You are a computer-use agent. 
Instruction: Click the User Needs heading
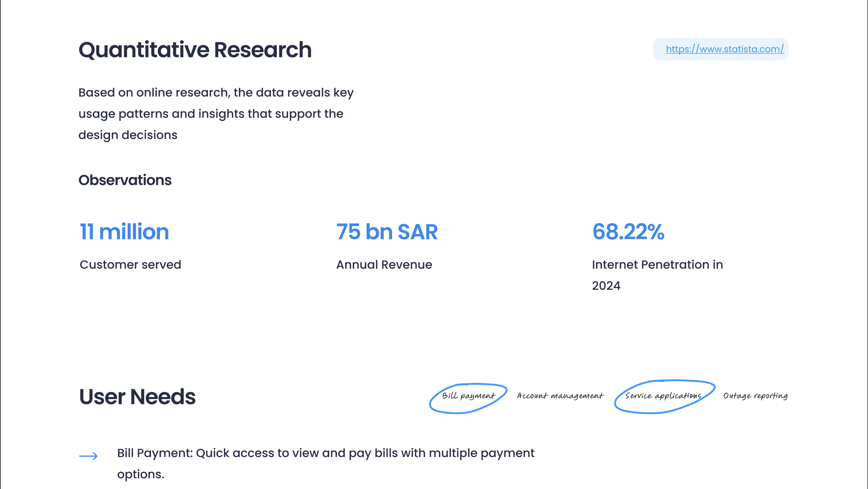137,397
